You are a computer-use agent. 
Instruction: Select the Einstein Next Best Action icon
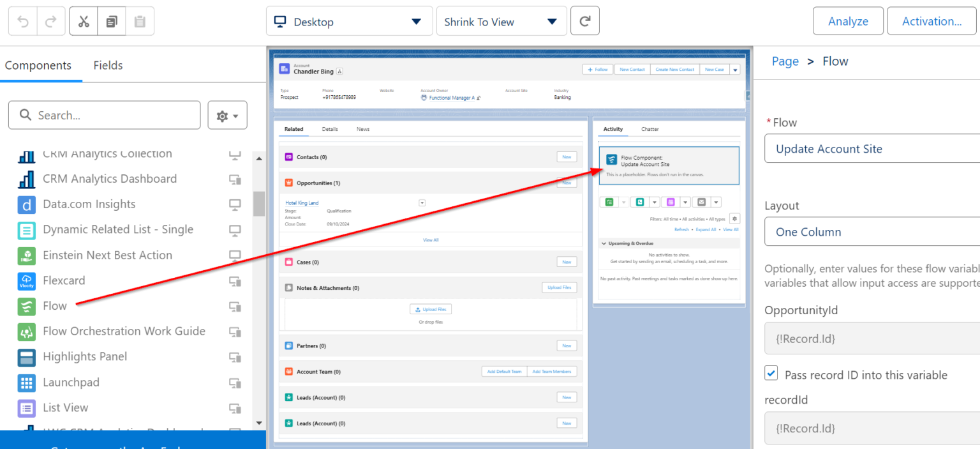coord(26,255)
